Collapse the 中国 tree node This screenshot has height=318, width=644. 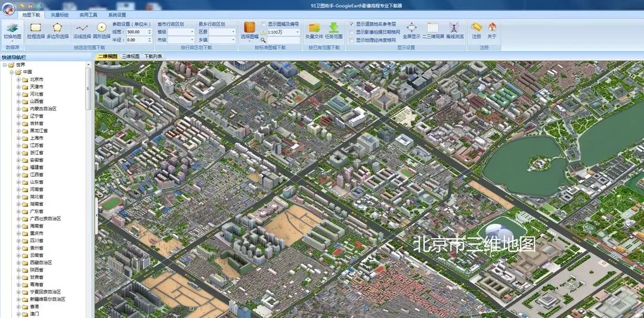[x=11, y=72]
